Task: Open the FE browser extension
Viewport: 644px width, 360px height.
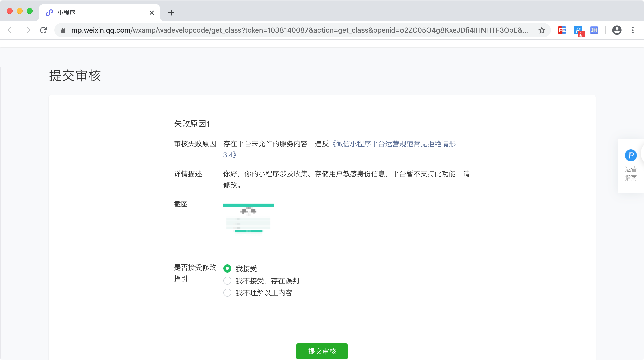Action: 562,30
